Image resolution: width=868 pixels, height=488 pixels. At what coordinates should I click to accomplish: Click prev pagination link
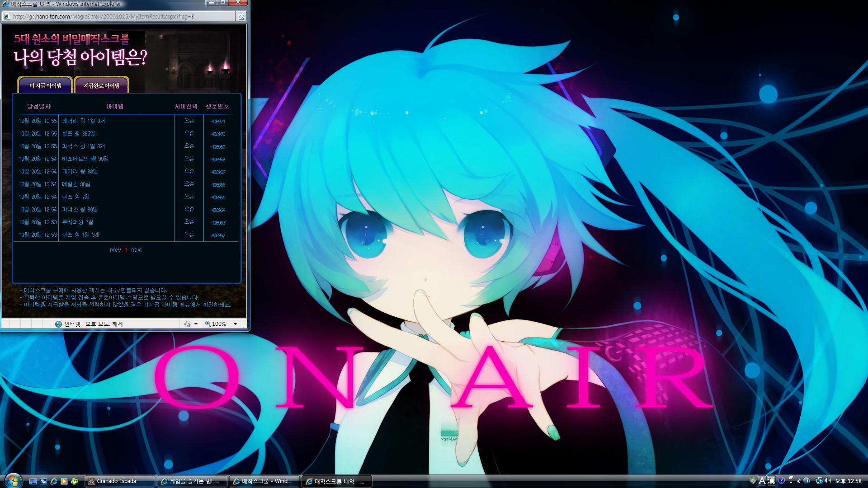[115, 250]
